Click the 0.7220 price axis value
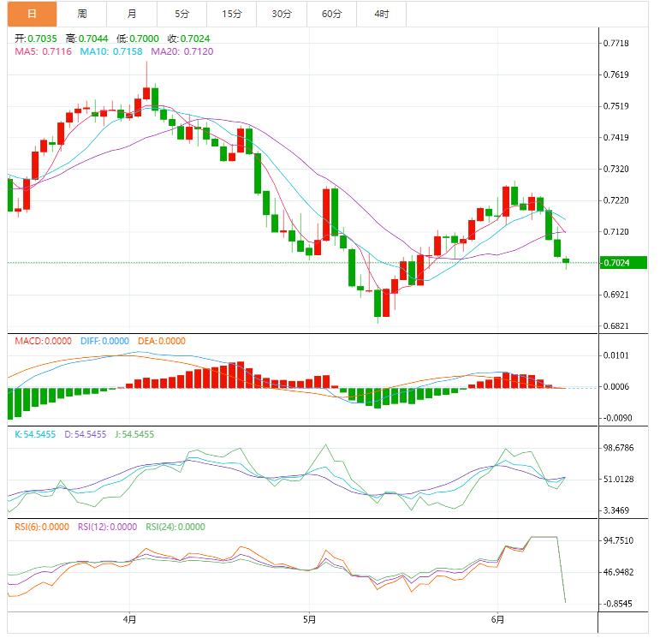This screenshot has width=660, height=644. point(615,200)
